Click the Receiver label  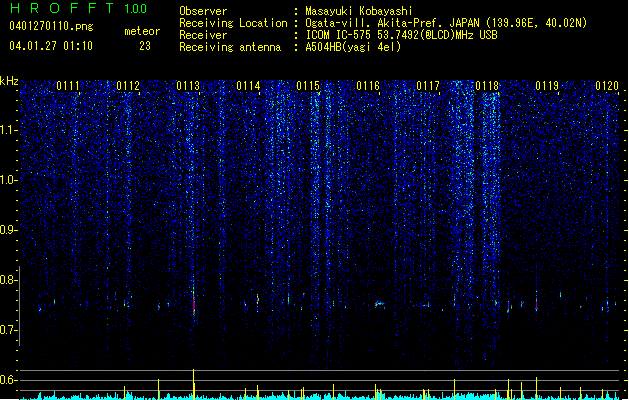(x=203, y=35)
